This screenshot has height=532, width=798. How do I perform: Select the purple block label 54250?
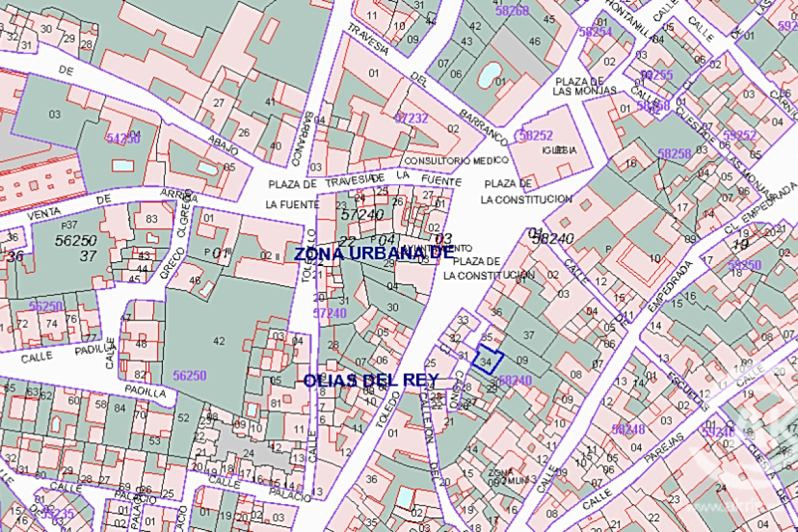click(123, 138)
